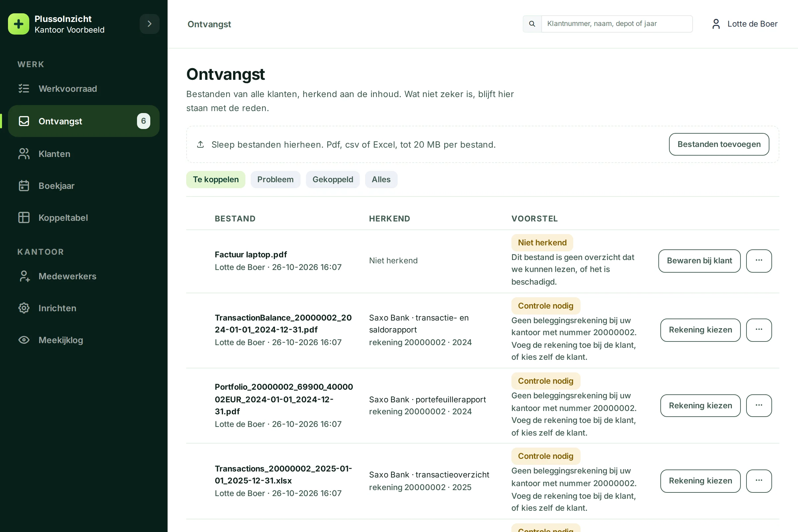Screen dimensions: 798x532
Task: Click the Factuur laptop.pdf file name
Action: pos(251,254)
